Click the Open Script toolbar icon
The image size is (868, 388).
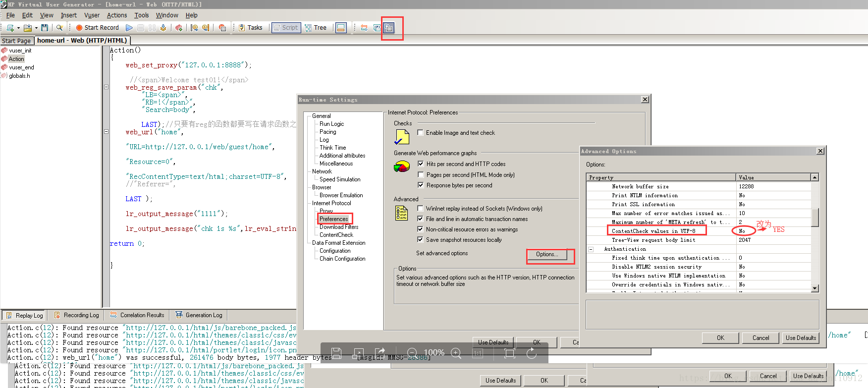tap(28, 28)
